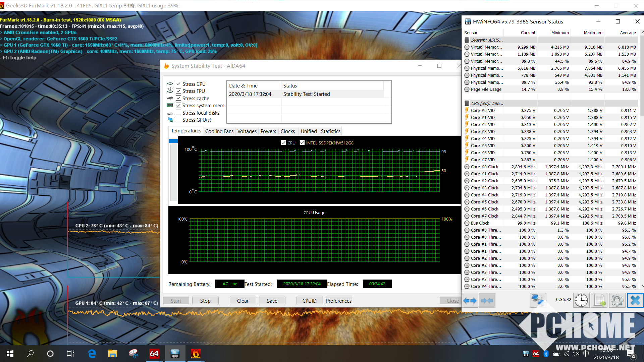Click Chinese IME indicator in tray
Screen dimensions: 644x362
[586, 354]
